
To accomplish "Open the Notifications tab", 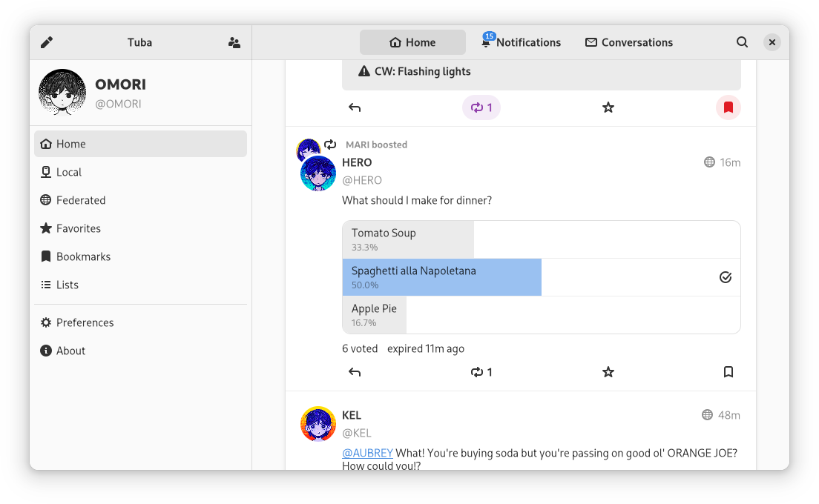I will pos(521,42).
